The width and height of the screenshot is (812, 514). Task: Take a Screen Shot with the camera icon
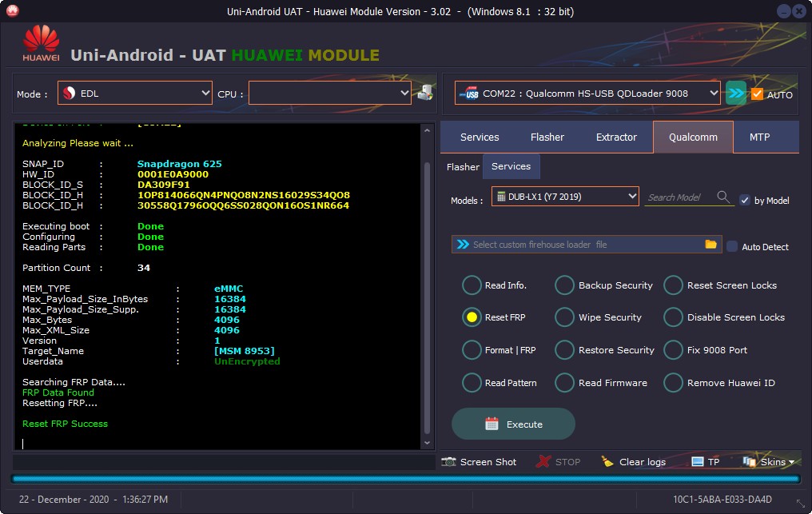(x=448, y=462)
